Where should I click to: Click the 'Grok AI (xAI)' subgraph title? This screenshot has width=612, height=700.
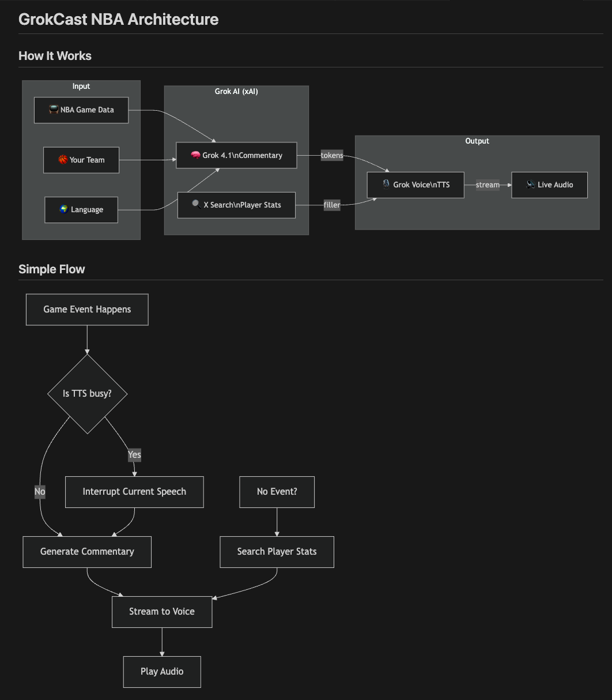pyautogui.click(x=236, y=91)
